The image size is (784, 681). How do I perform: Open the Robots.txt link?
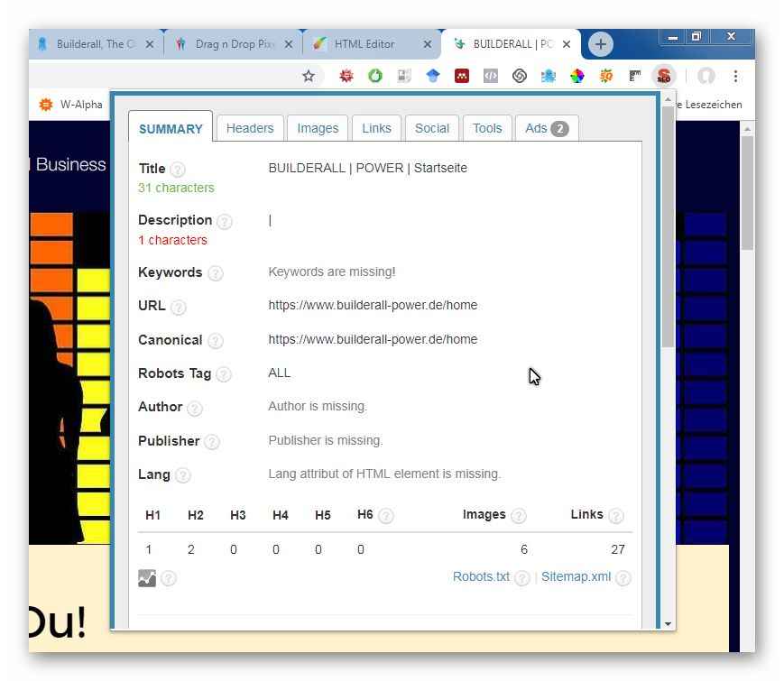pyautogui.click(x=480, y=576)
